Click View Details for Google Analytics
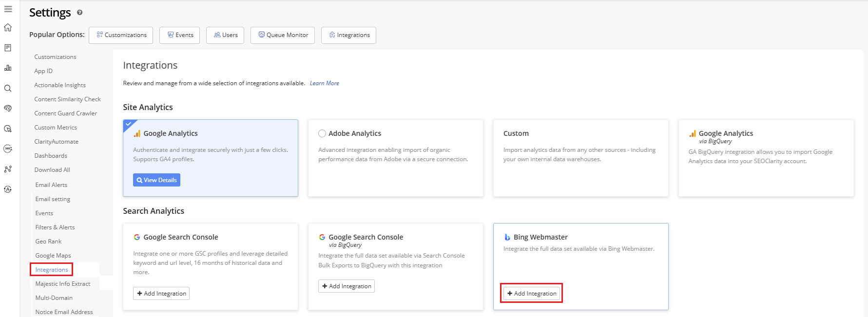 [x=156, y=180]
